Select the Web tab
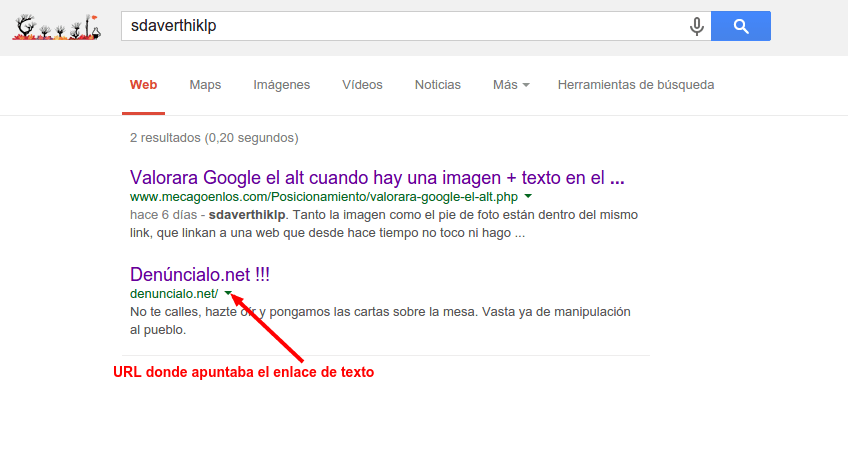 click(143, 85)
